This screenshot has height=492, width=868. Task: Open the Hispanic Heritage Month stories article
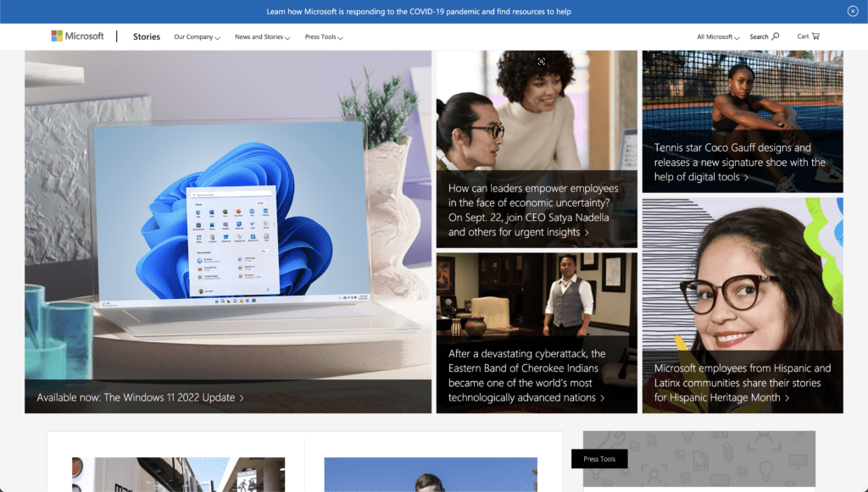(x=742, y=383)
